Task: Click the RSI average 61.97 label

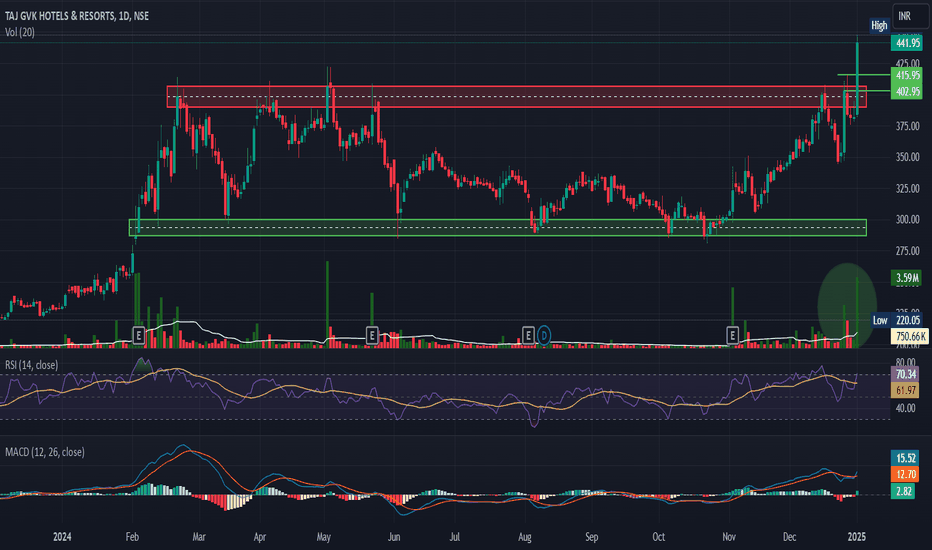Action: 905,390
